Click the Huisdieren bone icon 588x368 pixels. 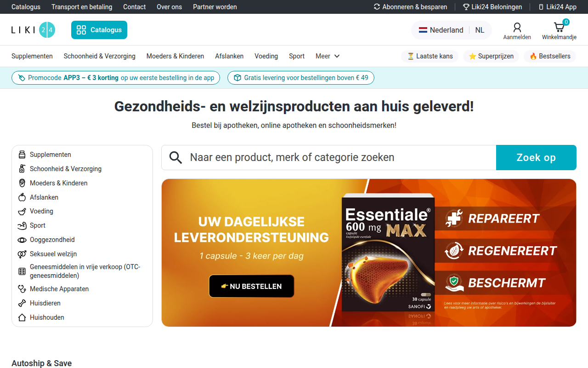click(22, 303)
